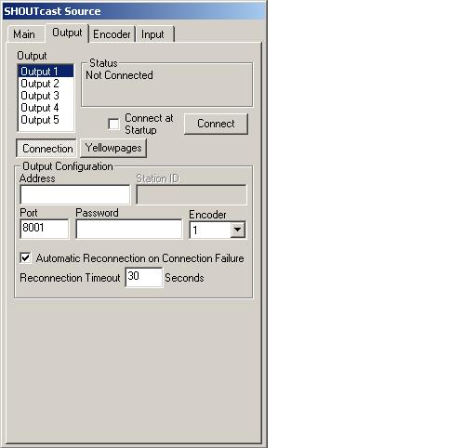
Task: Click the Password input field
Action: pos(129,229)
